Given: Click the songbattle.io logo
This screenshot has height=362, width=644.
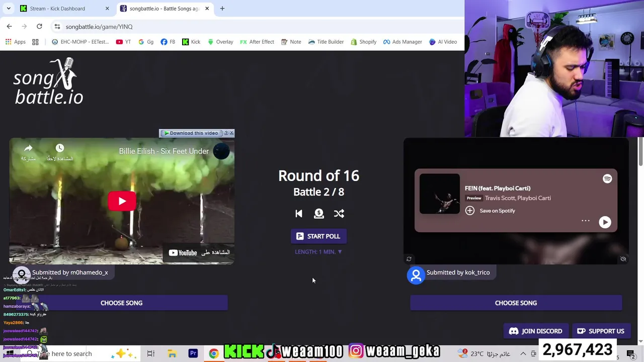Looking at the screenshot, I should pos(49,81).
